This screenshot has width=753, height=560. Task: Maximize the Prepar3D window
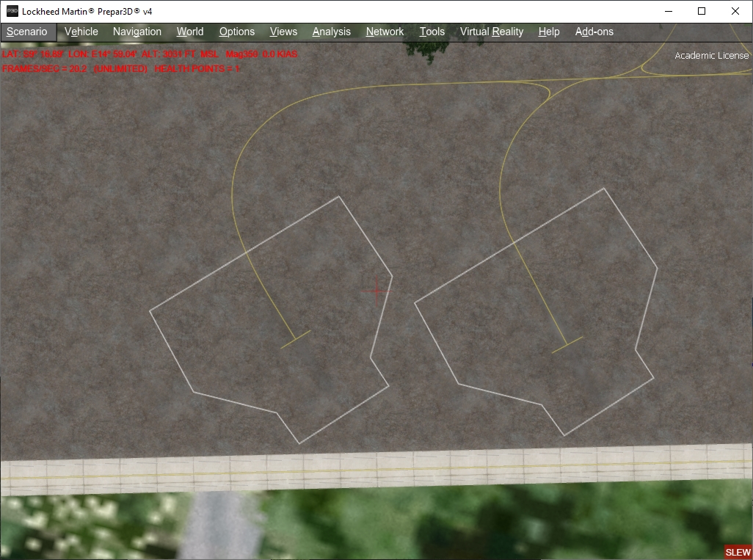[702, 11]
